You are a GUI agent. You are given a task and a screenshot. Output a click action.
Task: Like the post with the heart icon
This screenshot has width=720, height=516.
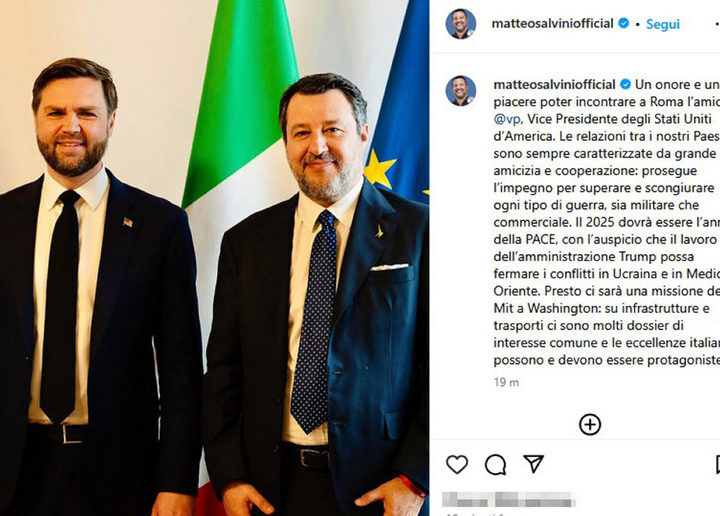457,465
